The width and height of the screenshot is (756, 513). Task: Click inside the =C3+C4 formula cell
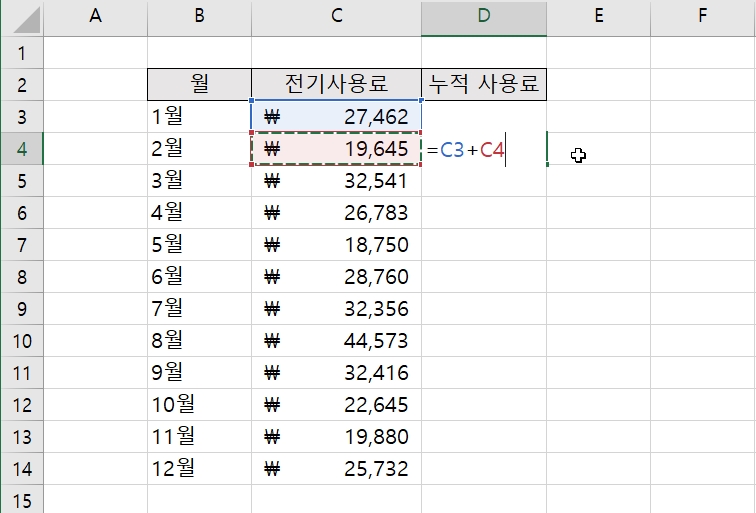coord(484,149)
